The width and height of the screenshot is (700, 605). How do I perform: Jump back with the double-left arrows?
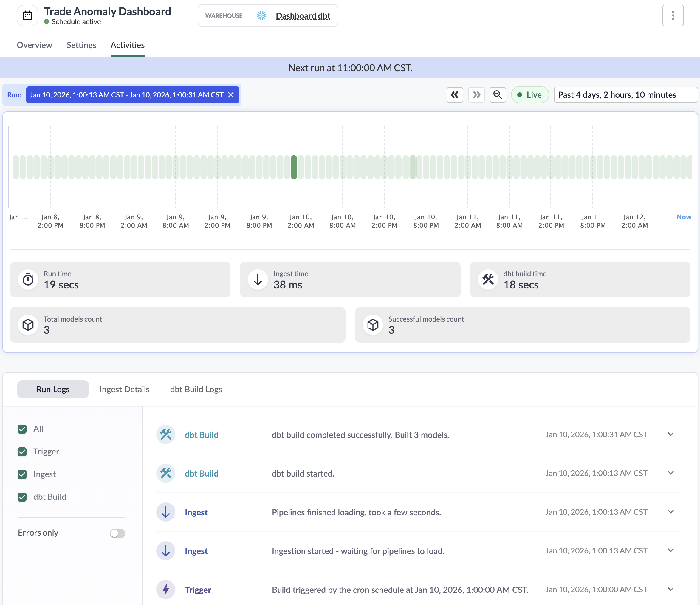454,95
